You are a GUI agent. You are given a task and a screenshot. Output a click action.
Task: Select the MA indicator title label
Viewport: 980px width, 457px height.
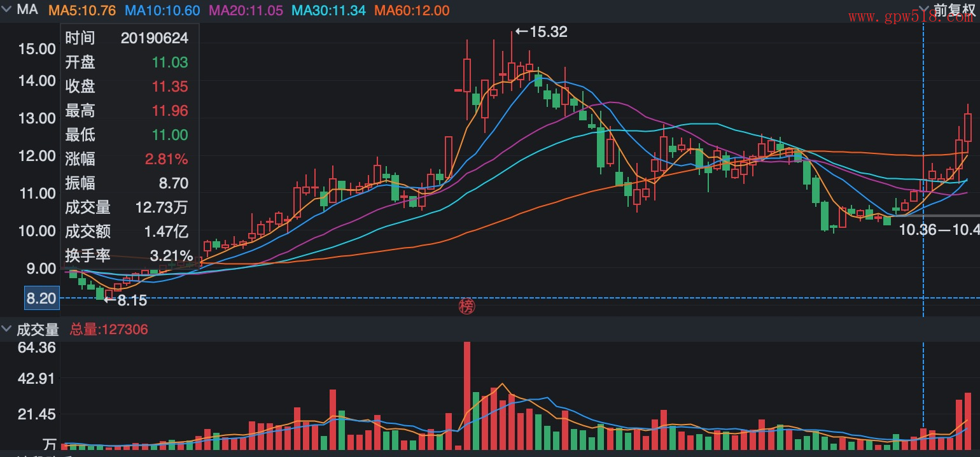[x=27, y=10]
